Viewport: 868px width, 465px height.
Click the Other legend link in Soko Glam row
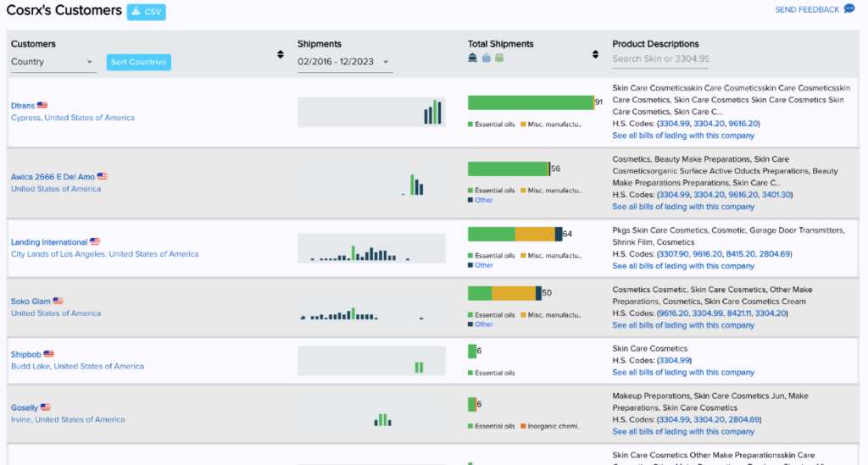point(483,324)
